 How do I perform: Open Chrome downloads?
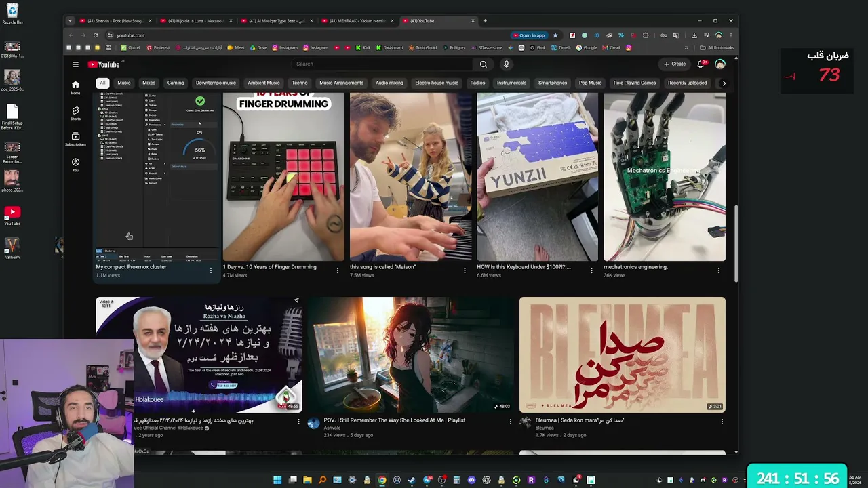pyautogui.click(x=694, y=35)
